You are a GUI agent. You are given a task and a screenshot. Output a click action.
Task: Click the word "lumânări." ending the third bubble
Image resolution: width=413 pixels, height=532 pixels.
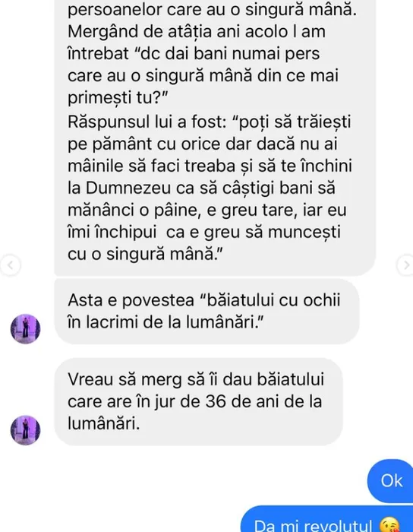(x=104, y=423)
